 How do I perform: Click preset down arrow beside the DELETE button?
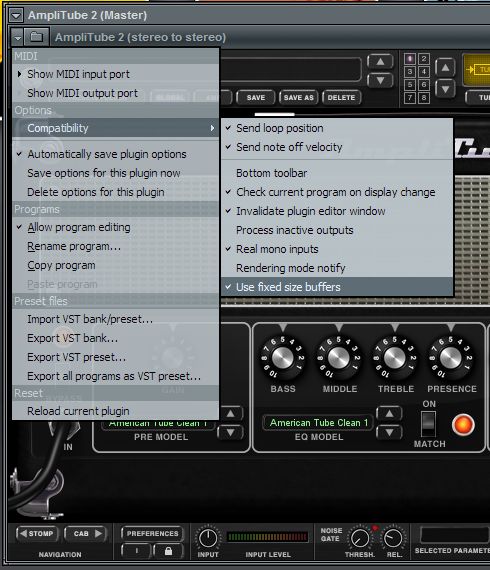[380, 80]
